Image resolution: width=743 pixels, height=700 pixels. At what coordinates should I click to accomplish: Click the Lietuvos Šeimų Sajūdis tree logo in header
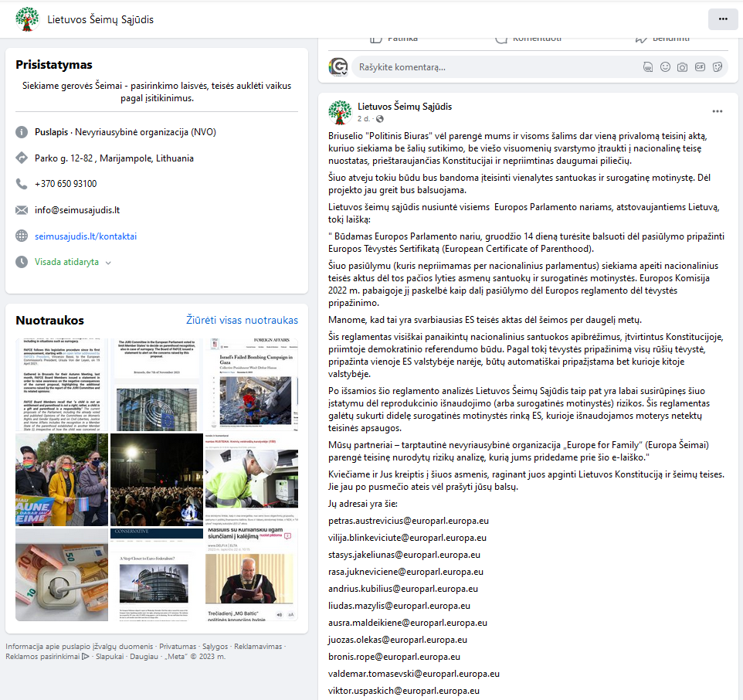click(28, 19)
